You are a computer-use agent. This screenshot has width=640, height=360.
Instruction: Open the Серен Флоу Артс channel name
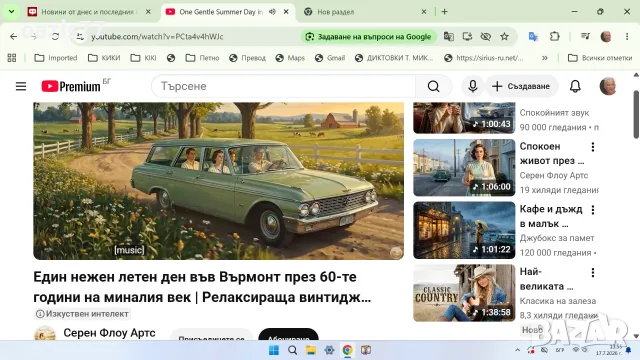click(x=109, y=333)
